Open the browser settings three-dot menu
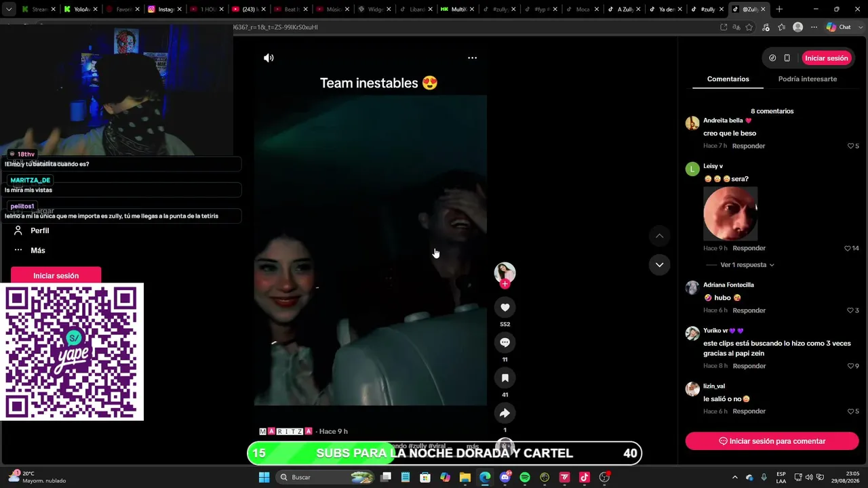This screenshot has height=488, width=868. [814, 27]
